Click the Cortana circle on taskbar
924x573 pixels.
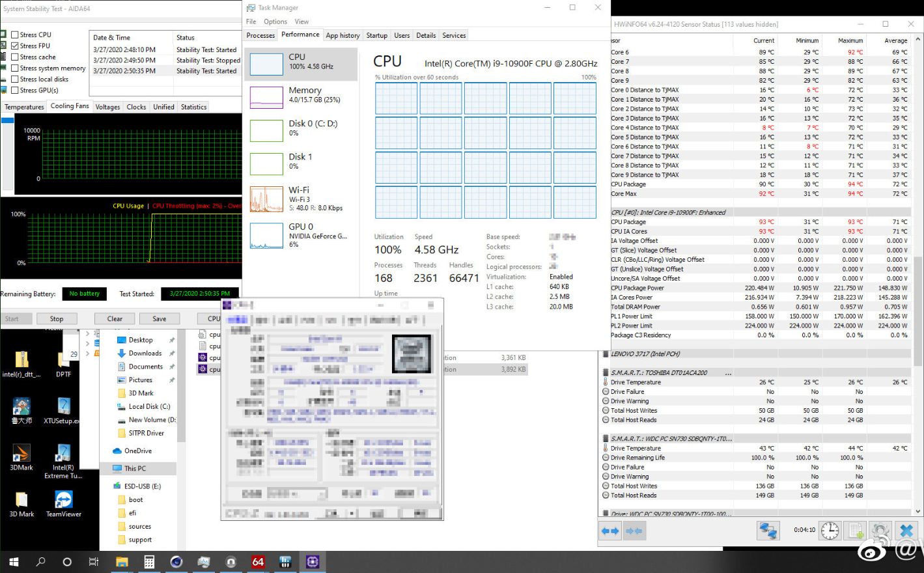pos(67,562)
